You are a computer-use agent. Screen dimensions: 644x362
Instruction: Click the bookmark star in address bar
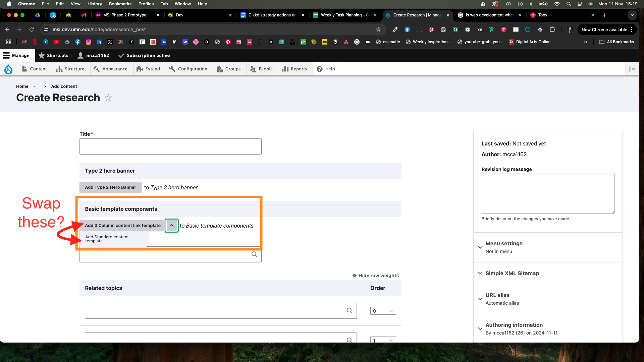(378, 29)
